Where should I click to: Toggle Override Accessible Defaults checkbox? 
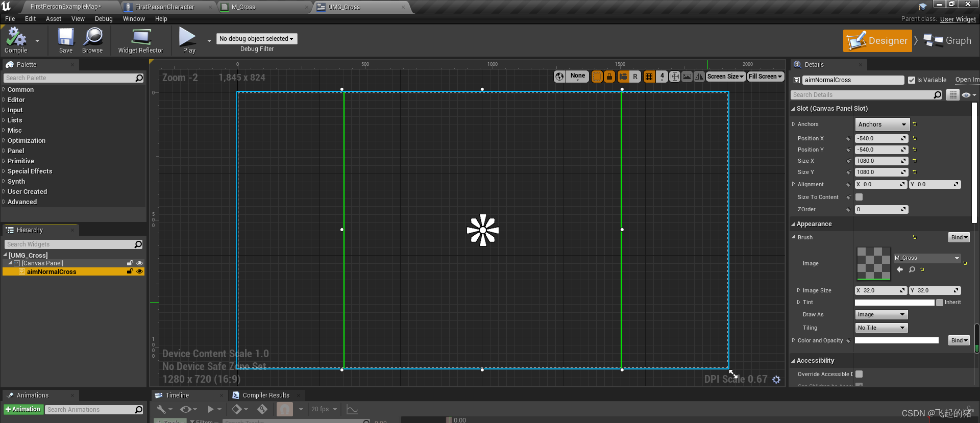859,374
